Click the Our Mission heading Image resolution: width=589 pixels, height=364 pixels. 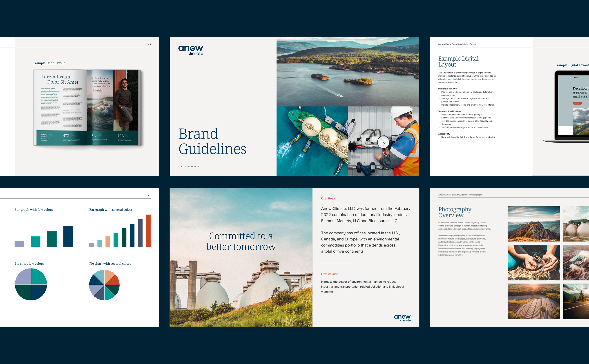pos(329,274)
